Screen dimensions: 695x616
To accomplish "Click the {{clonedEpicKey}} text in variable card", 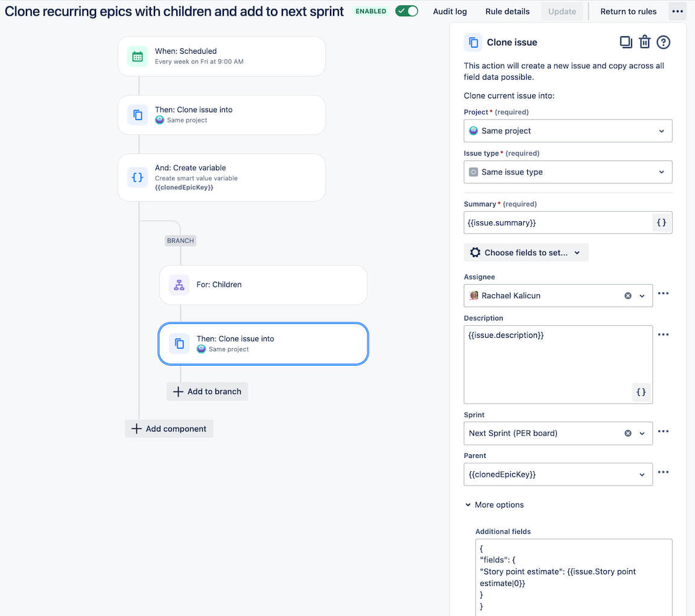I will (x=184, y=188).
